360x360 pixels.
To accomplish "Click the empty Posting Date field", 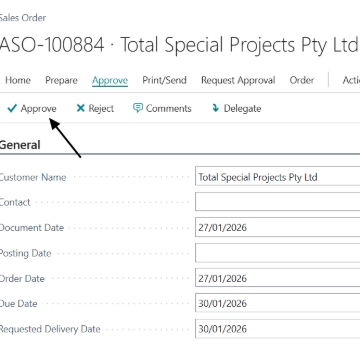I will 278,253.
